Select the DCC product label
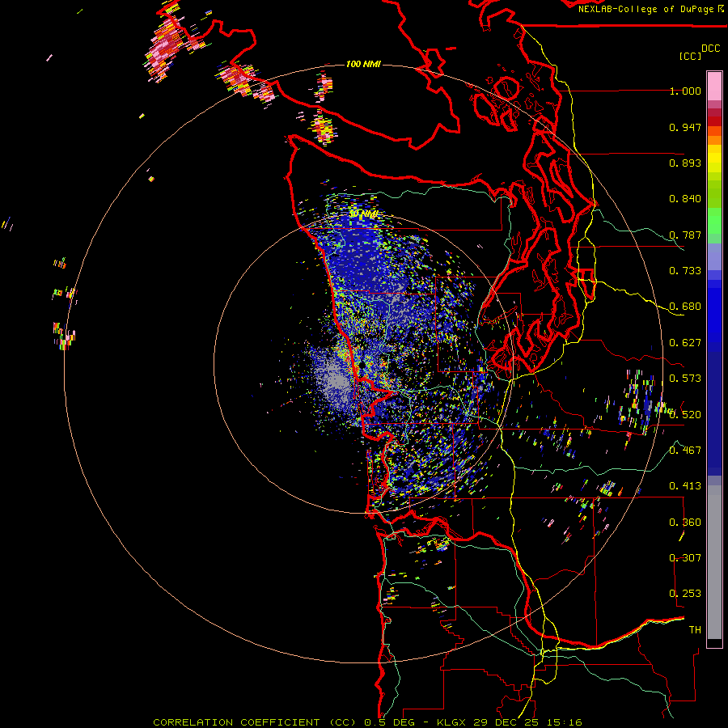 tap(711, 49)
